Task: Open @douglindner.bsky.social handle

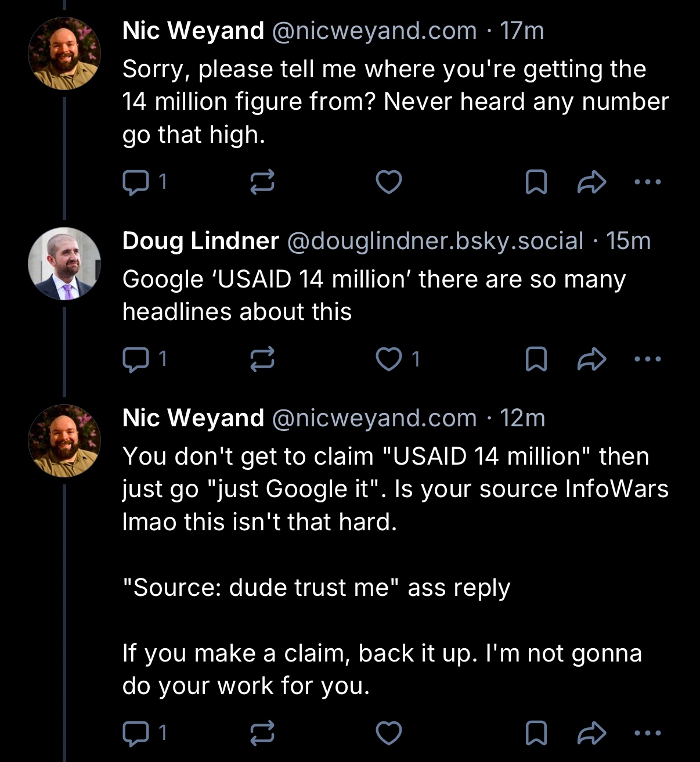Action: pyautogui.click(x=435, y=241)
